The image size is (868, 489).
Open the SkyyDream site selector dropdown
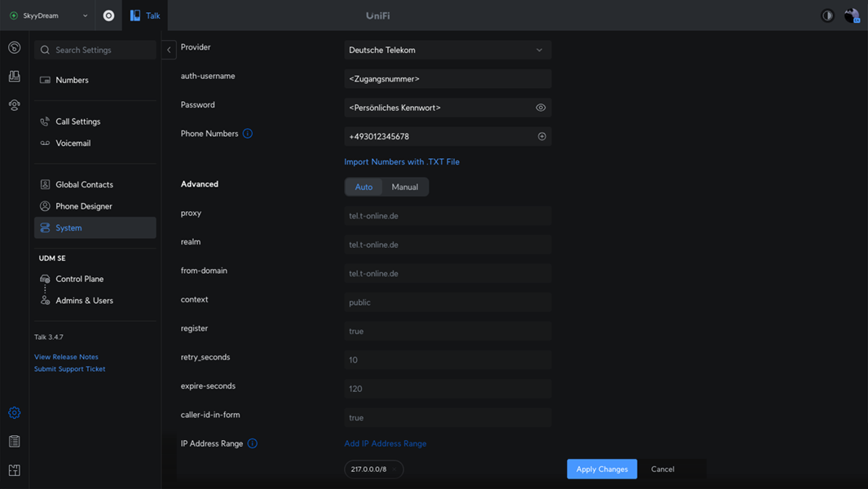click(49, 15)
